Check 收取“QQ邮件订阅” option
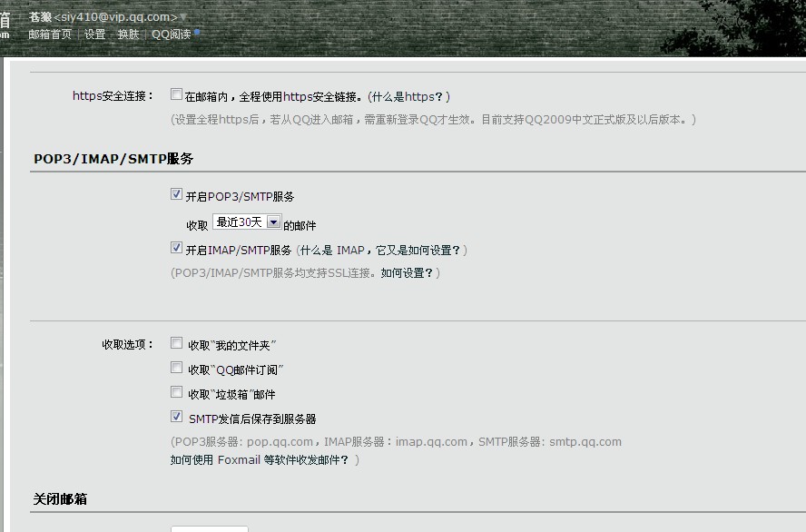The image size is (806, 532). (x=176, y=368)
